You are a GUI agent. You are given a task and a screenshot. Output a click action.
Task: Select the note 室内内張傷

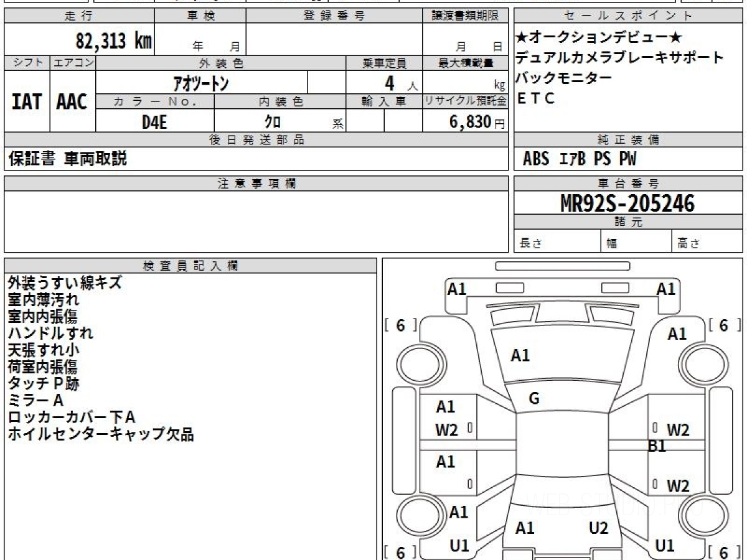coord(43,316)
